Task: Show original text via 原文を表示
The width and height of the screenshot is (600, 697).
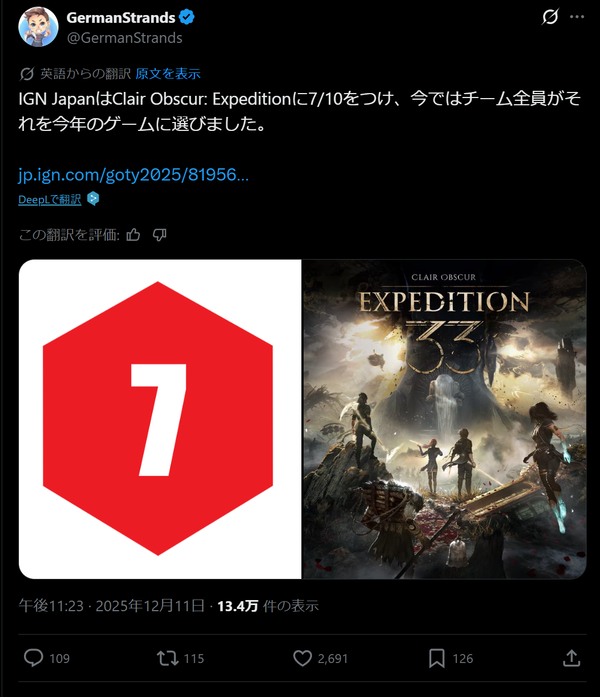Action: [168, 74]
